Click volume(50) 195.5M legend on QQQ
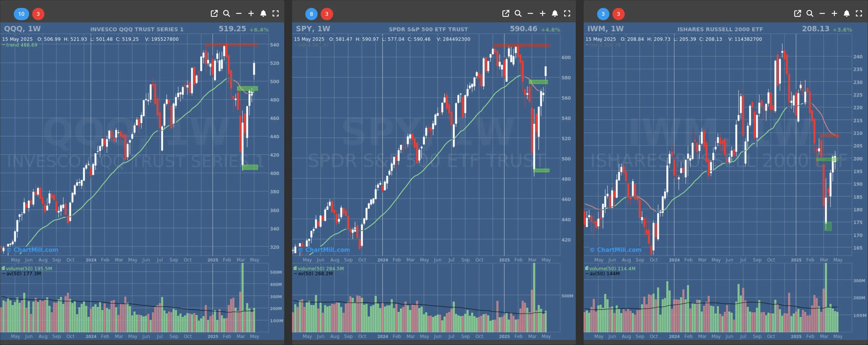Screen dimensions: 868x345 [x=27, y=268]
